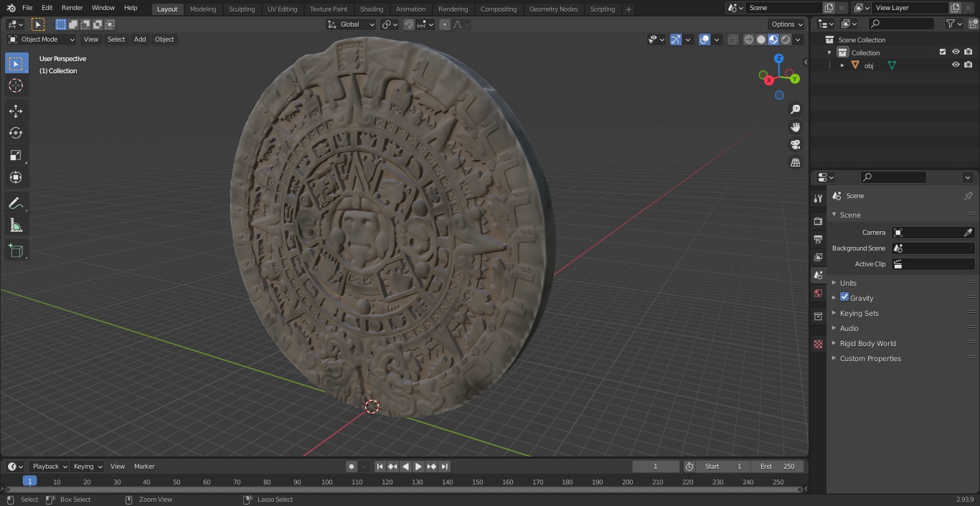Click the Select Box tool icon
Screen dimensions: 980x506
pyautogui.click(x=16, y=63)
